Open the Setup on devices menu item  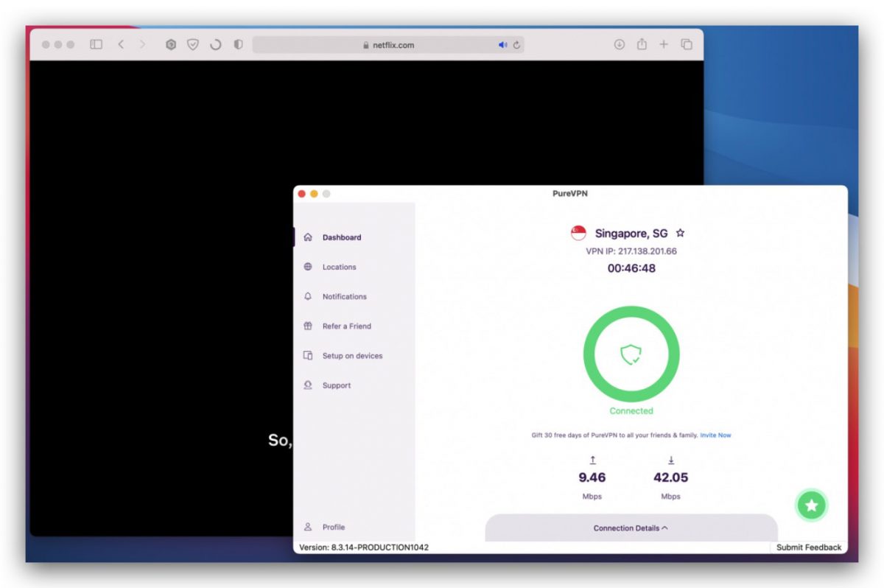coord(352,355)
